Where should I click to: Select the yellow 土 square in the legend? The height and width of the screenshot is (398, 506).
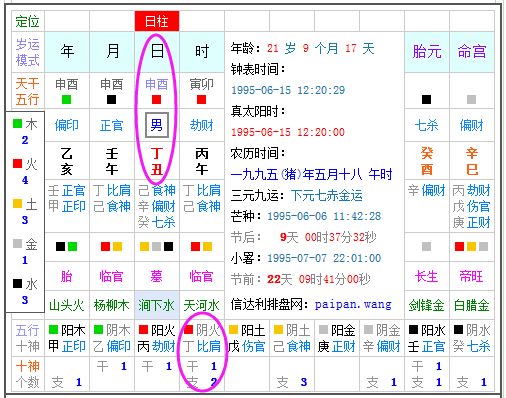17,203
